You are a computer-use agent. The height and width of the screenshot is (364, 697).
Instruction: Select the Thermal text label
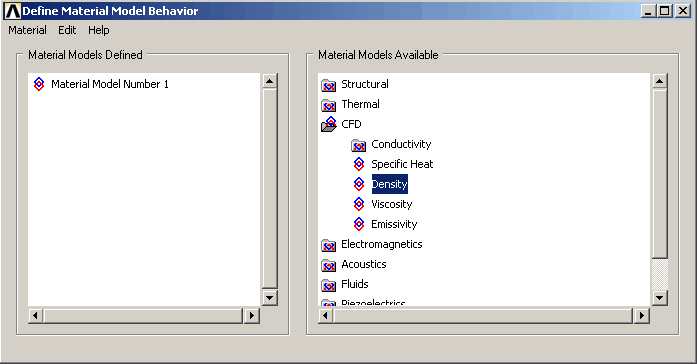point(360,104)
